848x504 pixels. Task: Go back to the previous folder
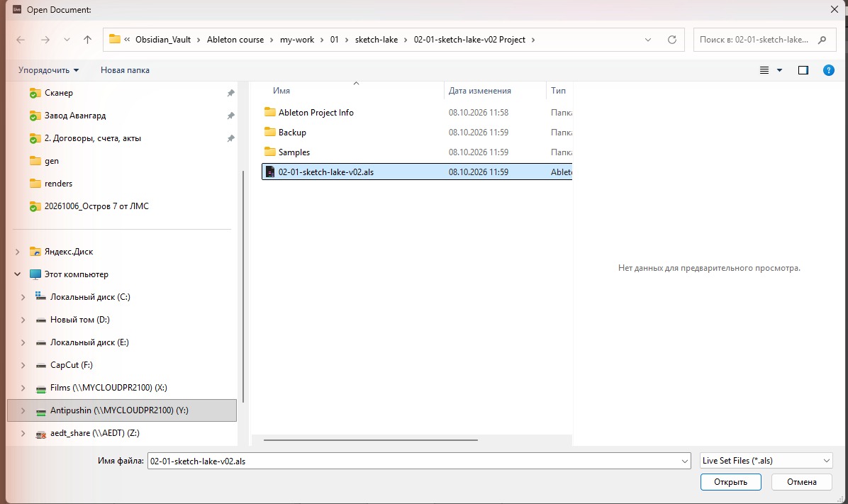[x=21, y=40]
